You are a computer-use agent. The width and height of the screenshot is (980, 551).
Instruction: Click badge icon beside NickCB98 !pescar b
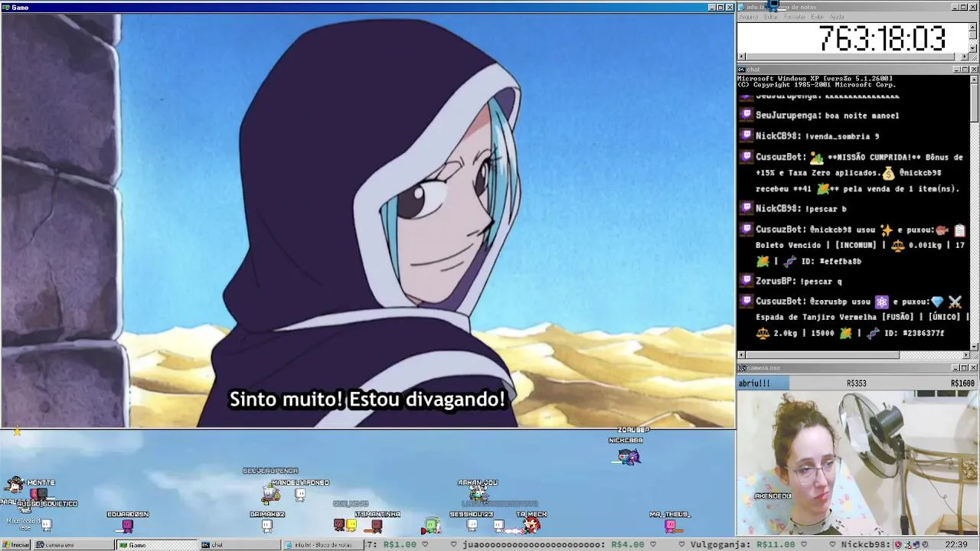746,209
